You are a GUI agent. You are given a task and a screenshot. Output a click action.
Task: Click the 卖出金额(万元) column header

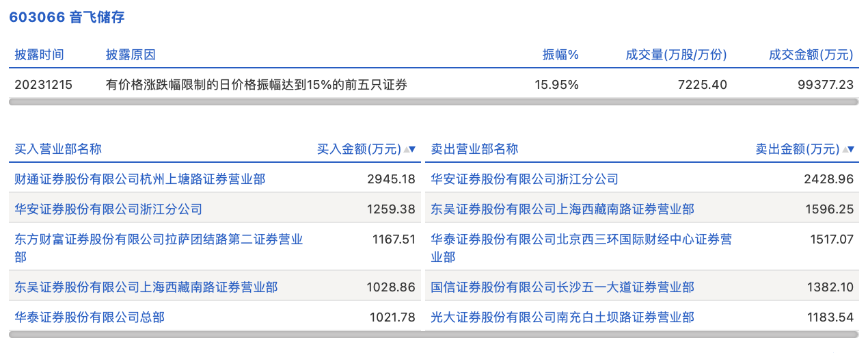coord(797,149)
